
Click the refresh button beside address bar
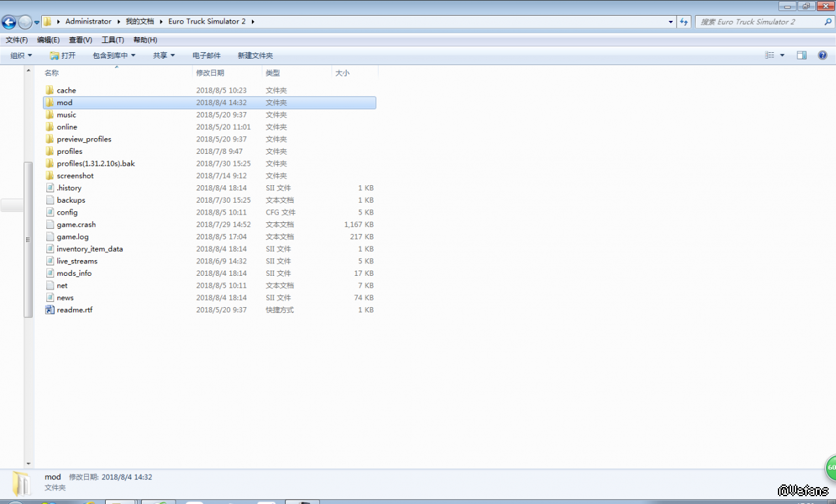pos(683,22)
